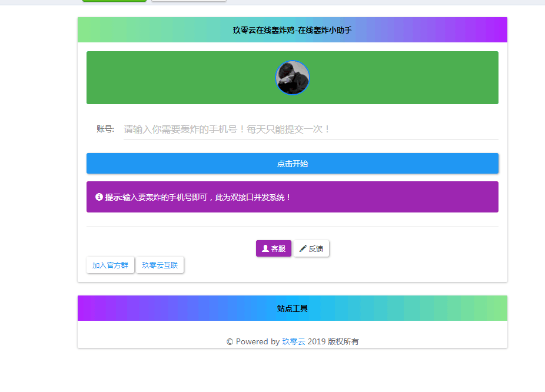545x392 pixels.
Task: Click the 站点工具 section header
Action: (x=293, y=307)
